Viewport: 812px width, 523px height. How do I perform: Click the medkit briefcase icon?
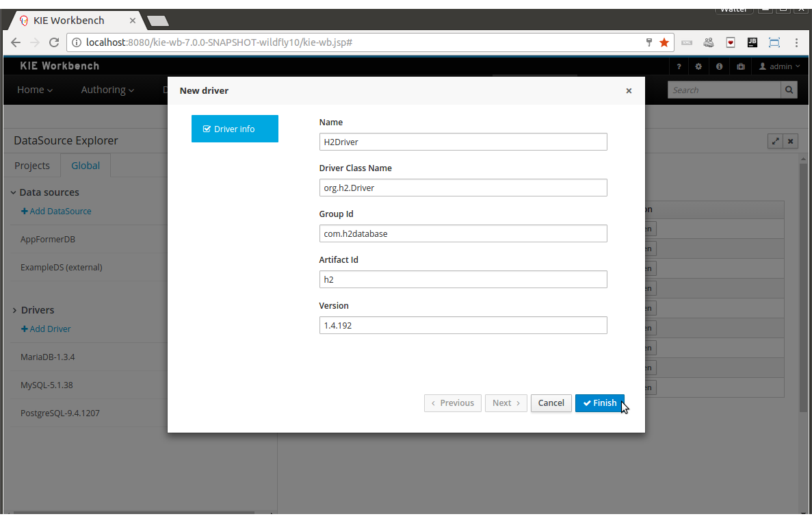pyautogui.click(x=741, y=66)
